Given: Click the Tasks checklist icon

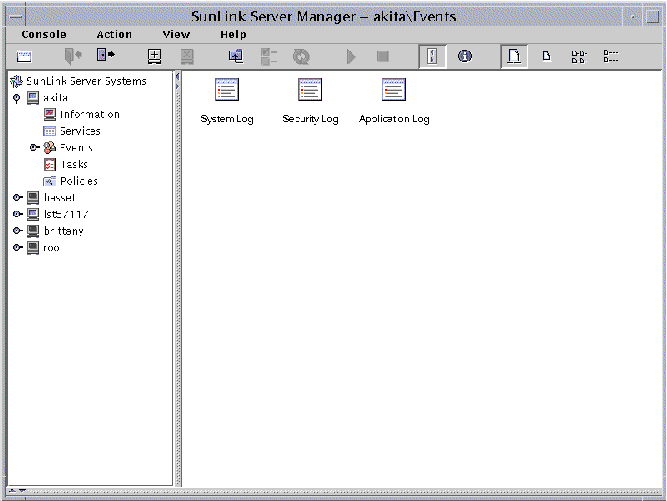Looking at the screenshot, I should pyautogui.click(x=50, y=165).
